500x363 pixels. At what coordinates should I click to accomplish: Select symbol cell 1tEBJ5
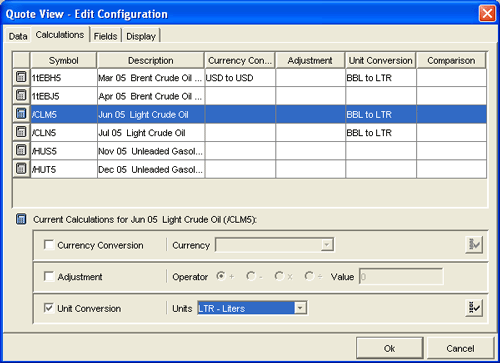(x=64, y=96)
